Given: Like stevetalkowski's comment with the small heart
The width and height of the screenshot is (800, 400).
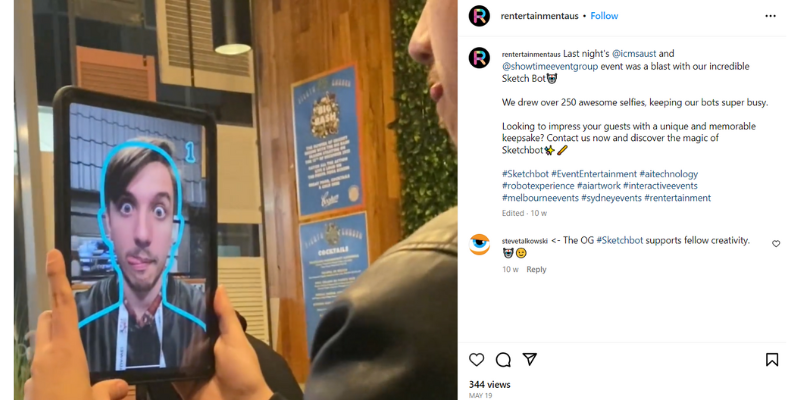Looking at the screenshot, I should 776,244.
